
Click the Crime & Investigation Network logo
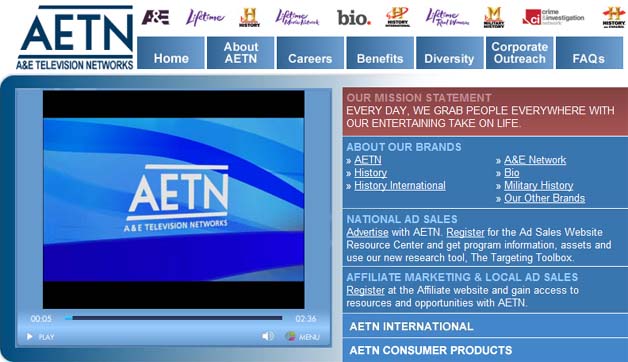click(x=553, y=17)
